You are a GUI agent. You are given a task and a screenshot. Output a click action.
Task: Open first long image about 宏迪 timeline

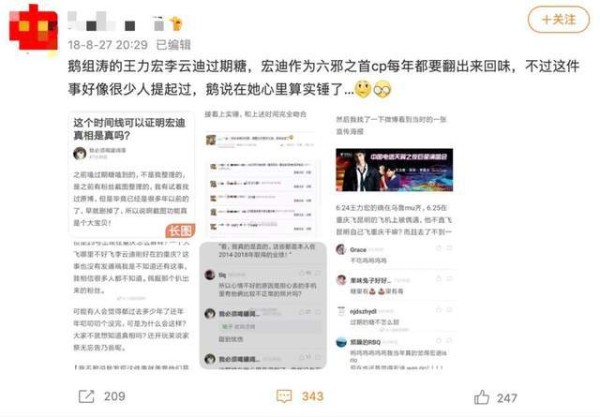tap(132, 240)
